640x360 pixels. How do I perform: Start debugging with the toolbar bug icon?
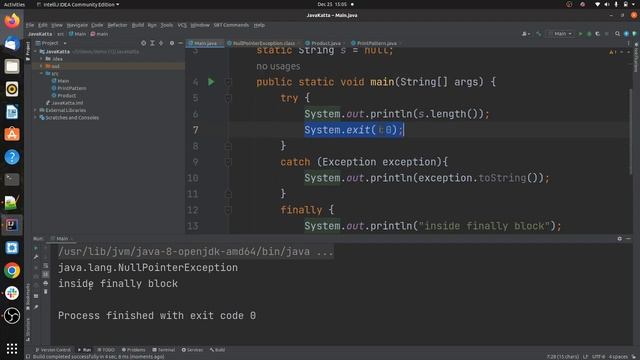tap(589, 34)
